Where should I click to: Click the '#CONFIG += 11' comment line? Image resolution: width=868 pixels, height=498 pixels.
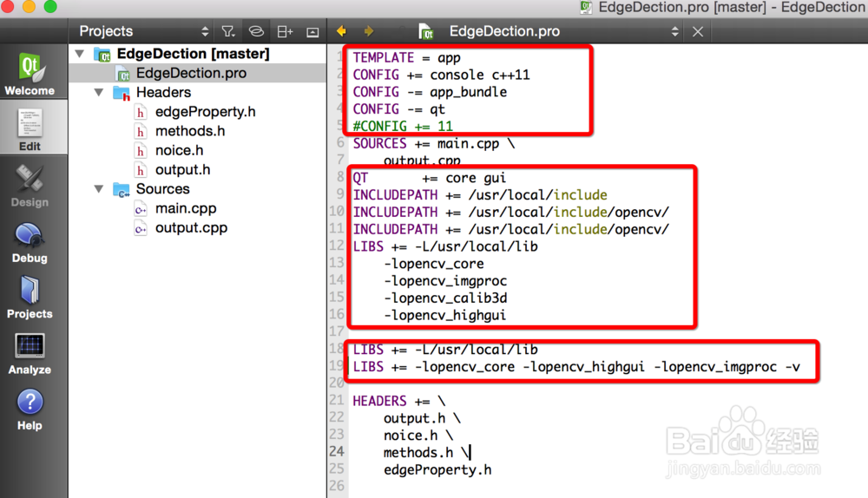coord(403,126)
